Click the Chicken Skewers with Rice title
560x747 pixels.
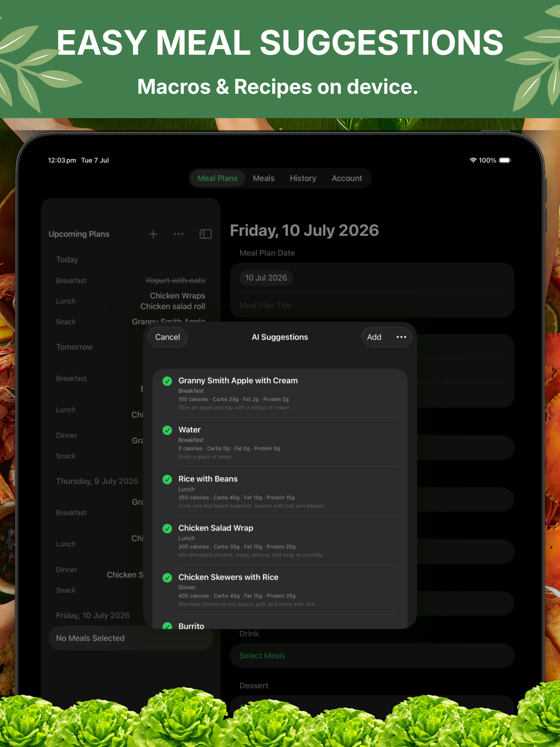(228, 577)
